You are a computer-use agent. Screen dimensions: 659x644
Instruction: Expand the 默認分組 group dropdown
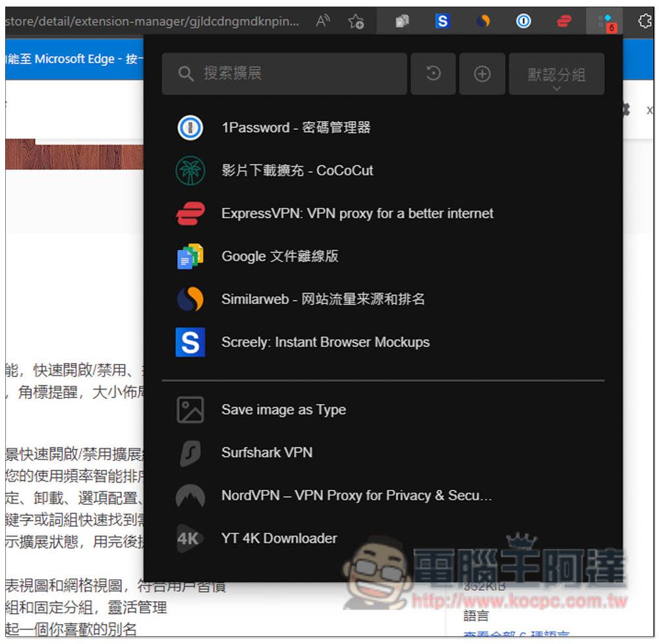tap(556, 74)
